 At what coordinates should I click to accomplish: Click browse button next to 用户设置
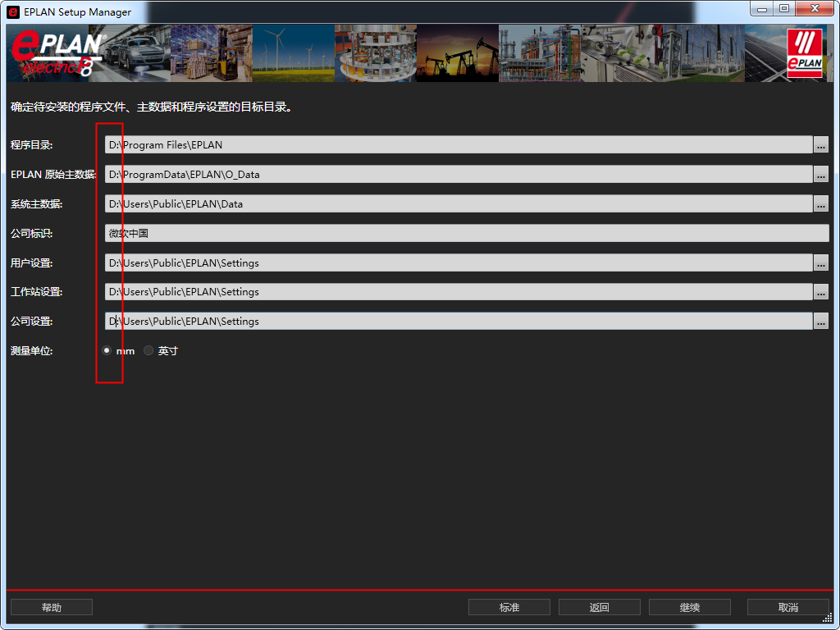[x=821, y=263]
